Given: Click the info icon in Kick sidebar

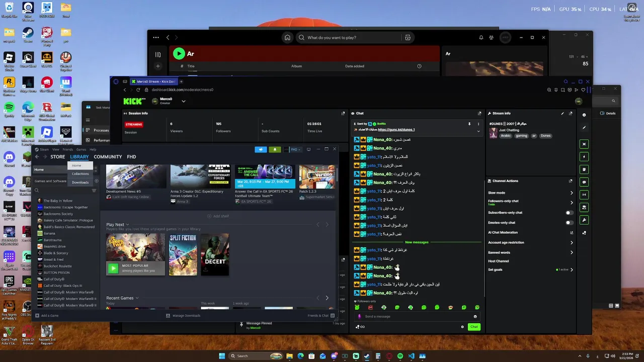Looking at the screenshot, I should coord(584,115).
